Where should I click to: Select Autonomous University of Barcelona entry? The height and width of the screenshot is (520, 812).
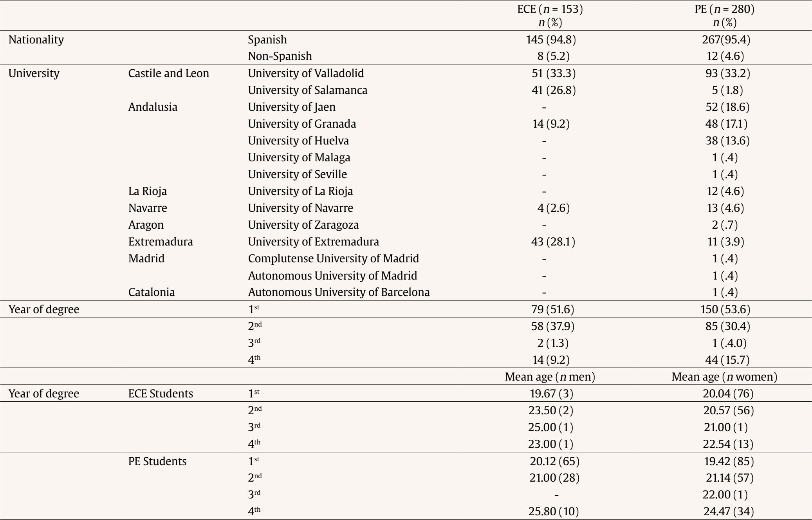point(339,292)
